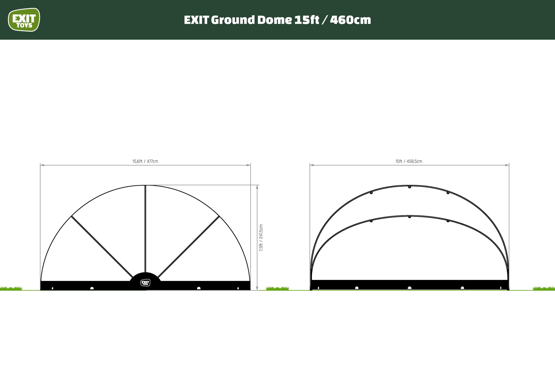
Task: Click the EXIT Toys logo in header
Action: tap(24, 20)
